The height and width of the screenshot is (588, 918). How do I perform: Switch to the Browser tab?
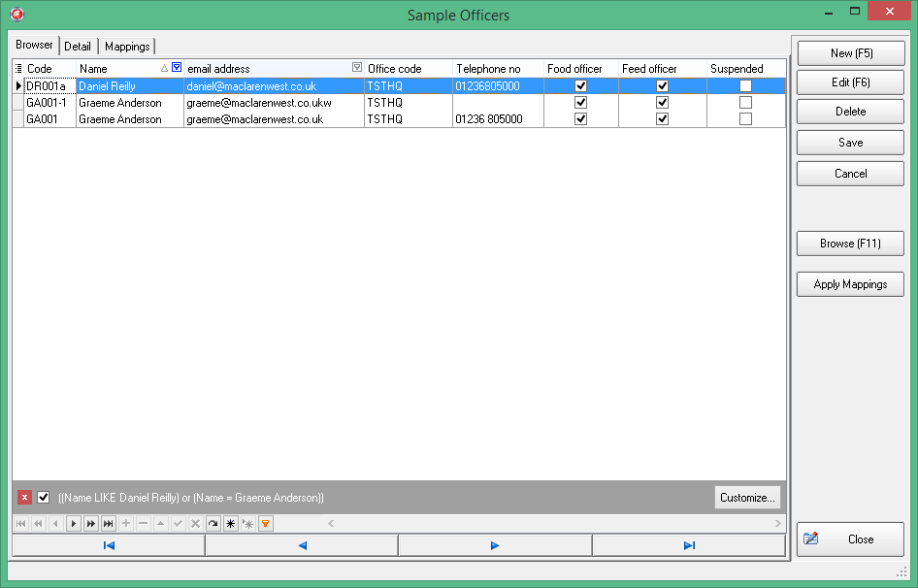34,45
